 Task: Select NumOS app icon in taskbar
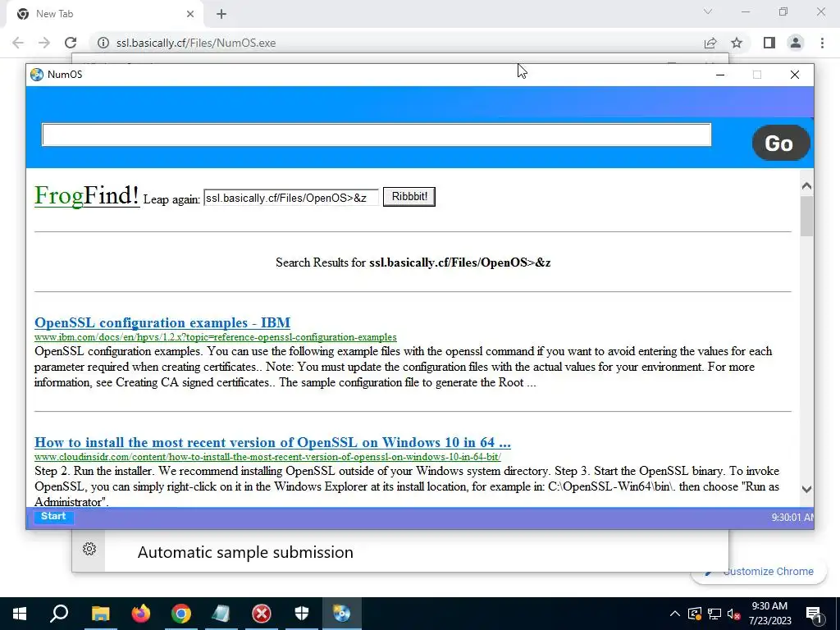click(x=342, y=614)
